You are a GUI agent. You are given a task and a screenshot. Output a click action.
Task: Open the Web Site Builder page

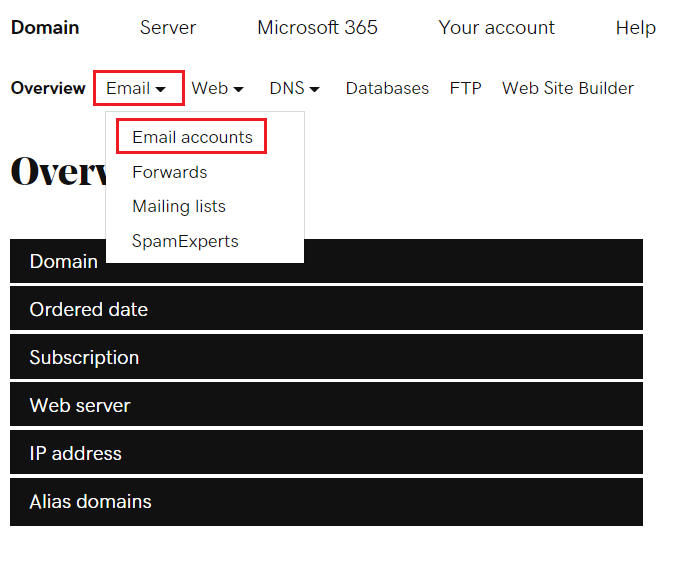568,88
